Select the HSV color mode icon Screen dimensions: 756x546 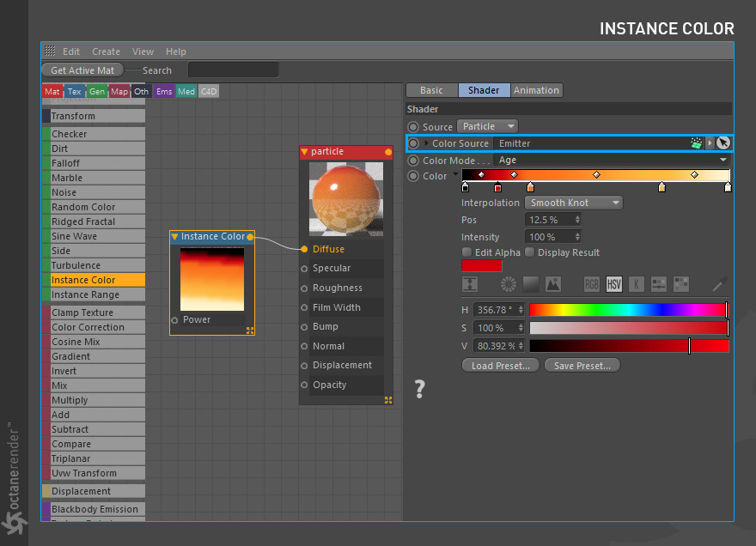coord(615,282)
